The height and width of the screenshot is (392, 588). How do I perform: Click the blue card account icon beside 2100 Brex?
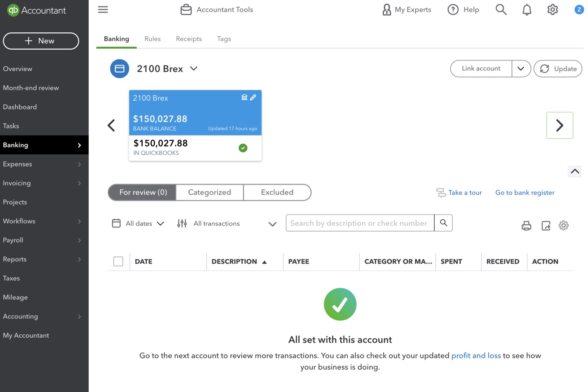[119, 69]
